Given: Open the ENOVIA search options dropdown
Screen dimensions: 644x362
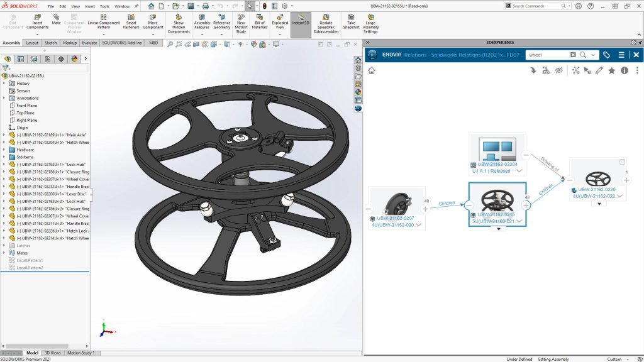Looking at the screenshot, I should pos(593,55).
